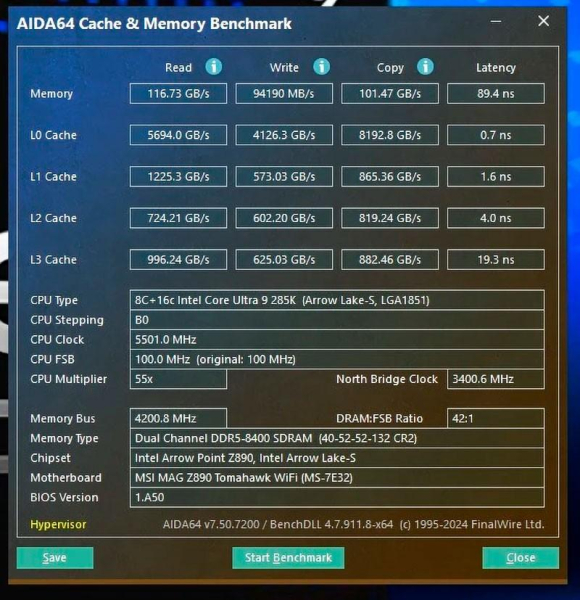Image resolution: width=580 pixels, height=600 pixels.
Task: Click the L3 Cache Read value 996.24 GB/s
Action: [x=178, y=259]
